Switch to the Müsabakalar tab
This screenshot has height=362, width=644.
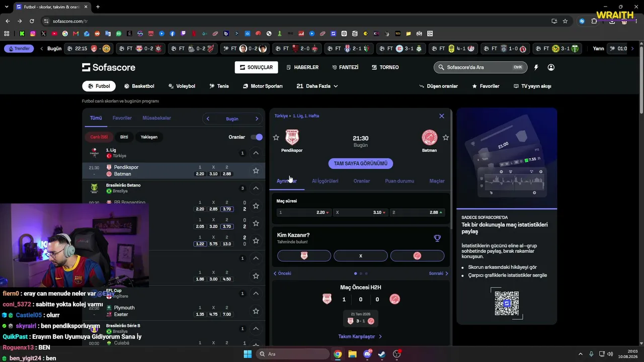point(157,118)
